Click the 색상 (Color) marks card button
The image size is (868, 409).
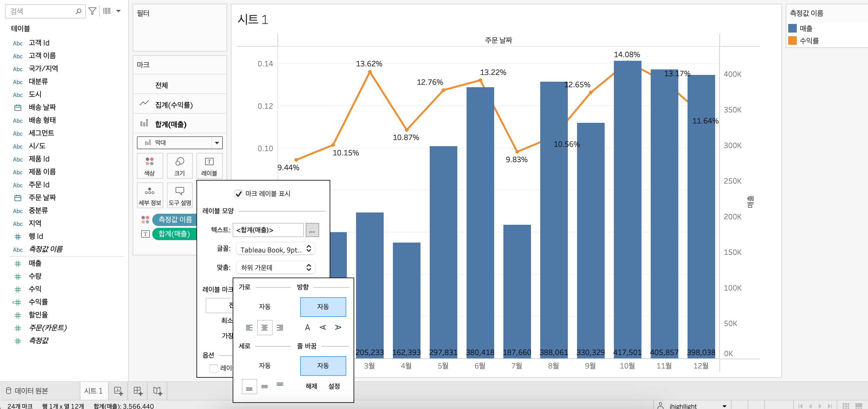(x=149, y=166)
